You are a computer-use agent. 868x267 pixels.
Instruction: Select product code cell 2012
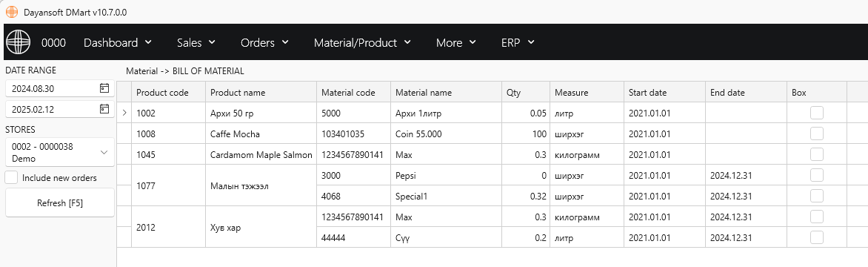coord(168,227)
